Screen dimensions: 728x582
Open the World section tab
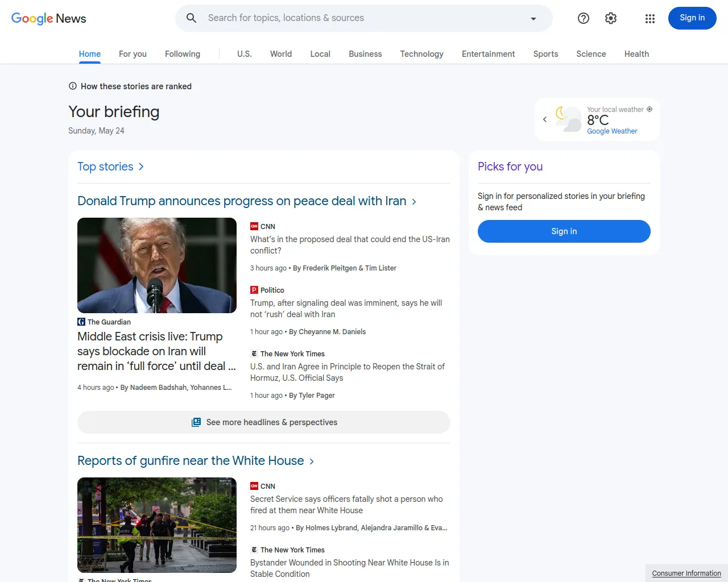click(281, 54)
